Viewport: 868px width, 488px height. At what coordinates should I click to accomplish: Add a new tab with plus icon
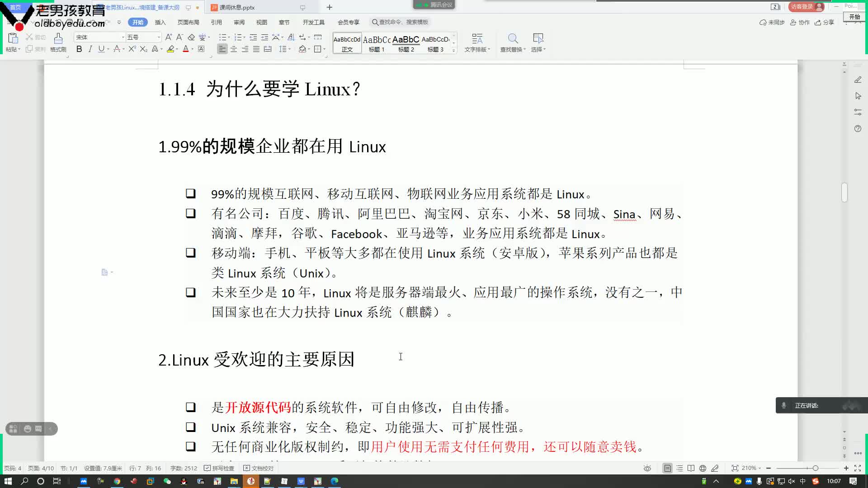[329, 7]
